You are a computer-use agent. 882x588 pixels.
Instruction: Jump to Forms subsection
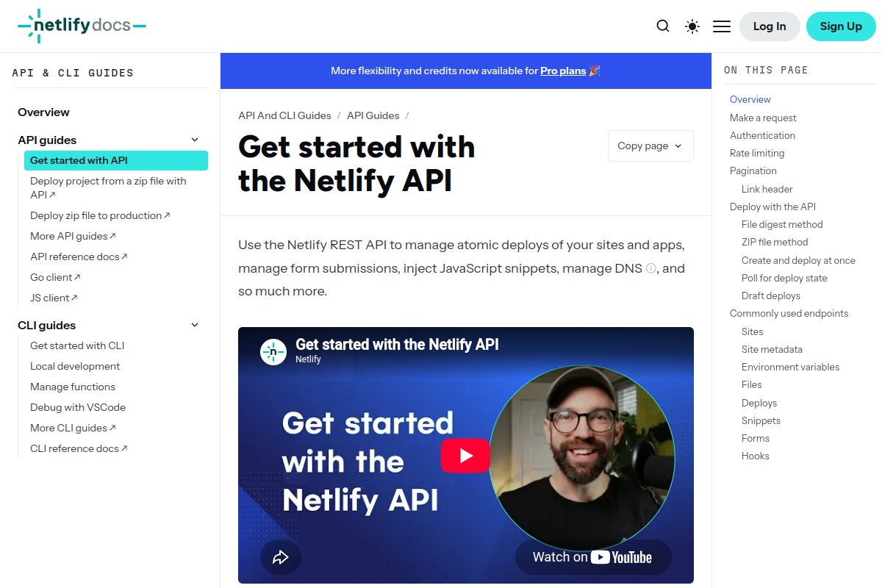click(756, 438)
